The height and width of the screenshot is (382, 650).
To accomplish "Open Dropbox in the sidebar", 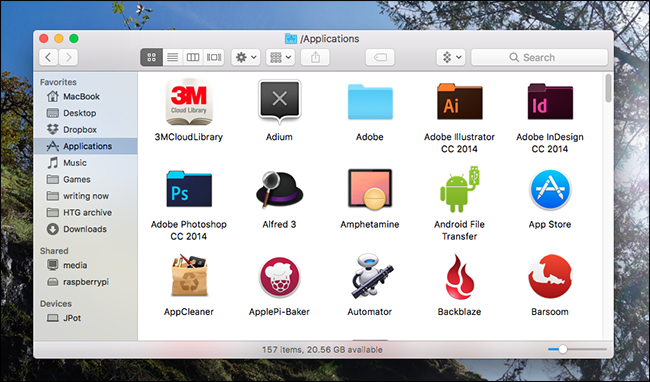I will pyautogui.click(x=86, y=130).
